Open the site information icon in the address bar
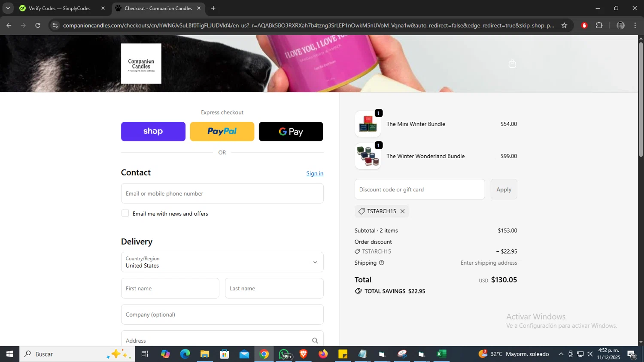Viewport: 644px width, 362px height. click(55, 25)
